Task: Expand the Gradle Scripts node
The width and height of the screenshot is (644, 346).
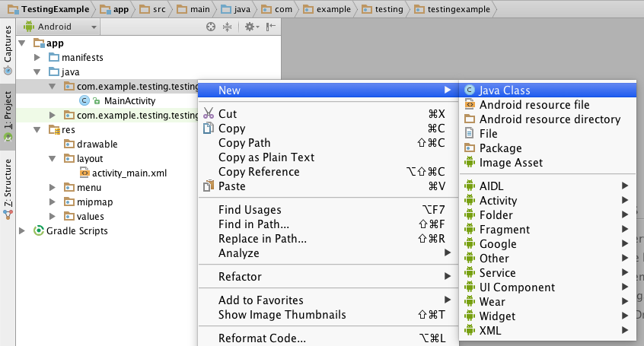Action: point(23,230)
